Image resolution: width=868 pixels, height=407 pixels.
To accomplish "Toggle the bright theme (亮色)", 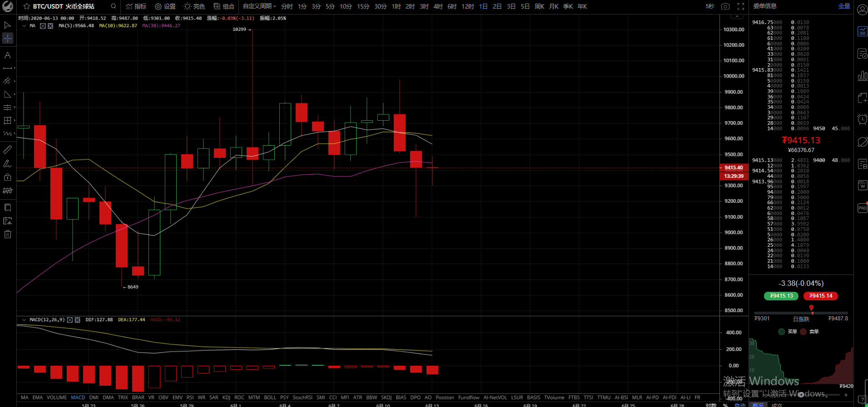I will [x=194, y=6].
